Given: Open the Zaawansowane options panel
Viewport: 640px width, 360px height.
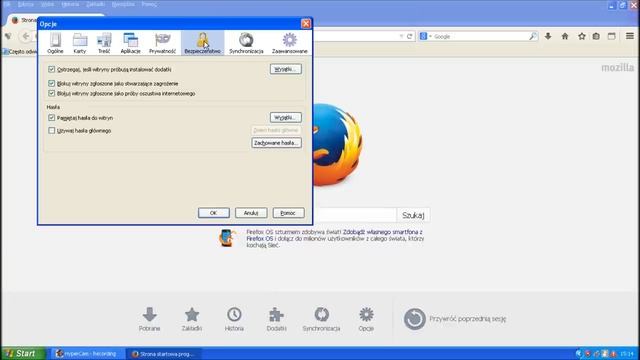Looking at the screenshot, I should tap(289, 43).
